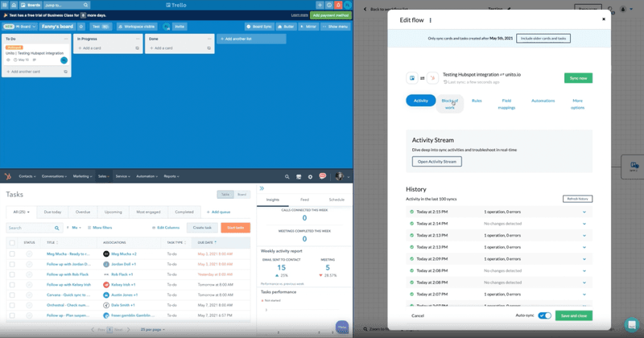Collapse HubSpot side panel double-arrow icon

pyautogui.click(x=262, y=188)
